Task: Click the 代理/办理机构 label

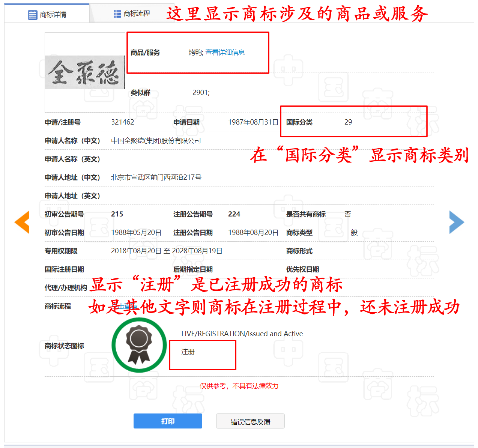Action: (66, 287)
